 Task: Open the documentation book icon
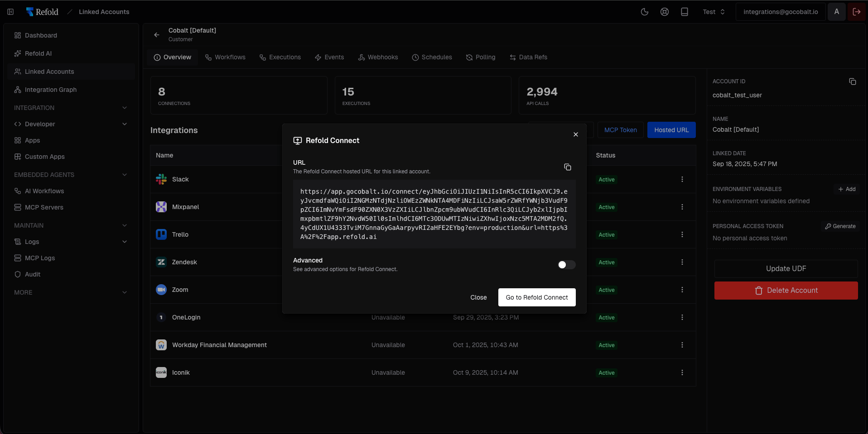[685, 12]
